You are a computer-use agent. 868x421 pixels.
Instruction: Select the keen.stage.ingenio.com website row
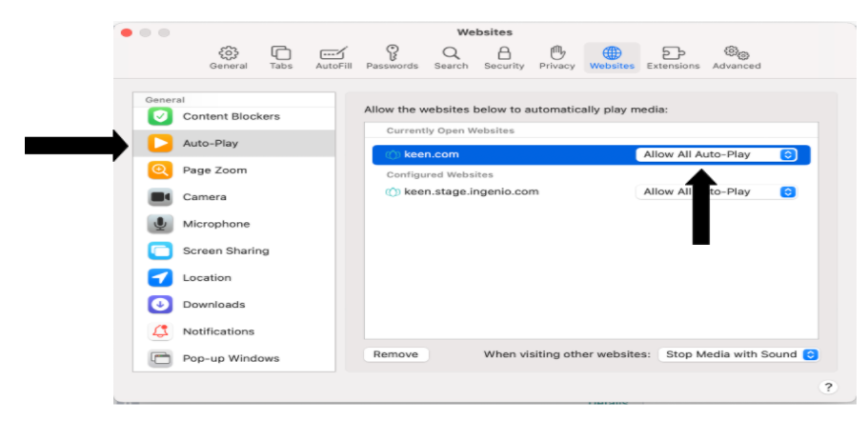click(472, 191)
